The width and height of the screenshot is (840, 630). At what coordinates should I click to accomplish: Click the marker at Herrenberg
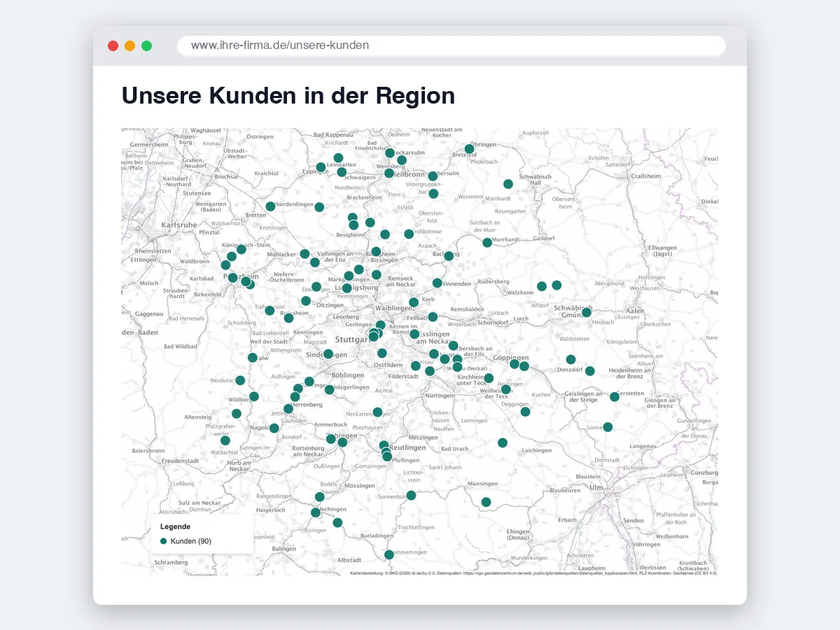point(288,408)
